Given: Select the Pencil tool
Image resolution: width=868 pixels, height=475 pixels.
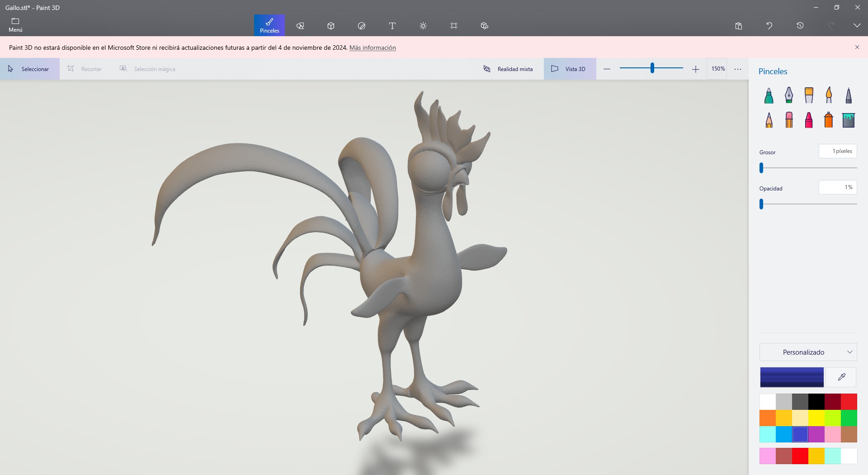Looking at the screenshot, I should pyautogui.click(x=769, y=120).
